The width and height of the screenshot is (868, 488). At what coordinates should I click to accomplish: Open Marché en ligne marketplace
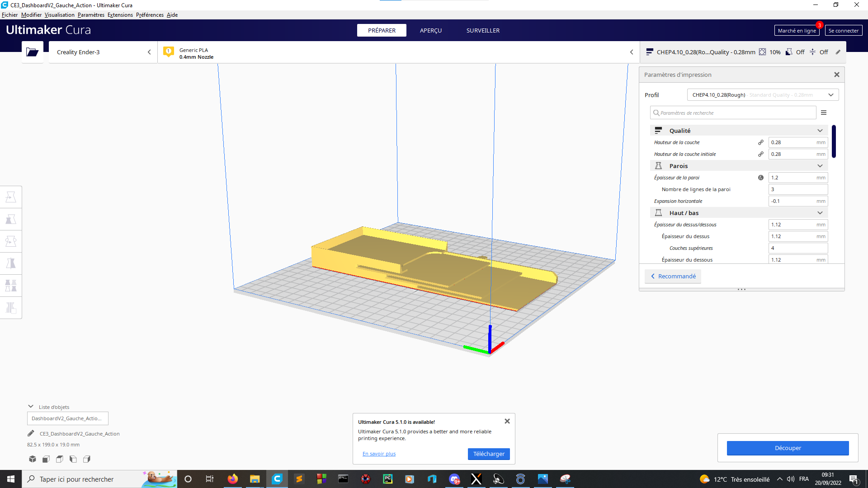(797, 30)
